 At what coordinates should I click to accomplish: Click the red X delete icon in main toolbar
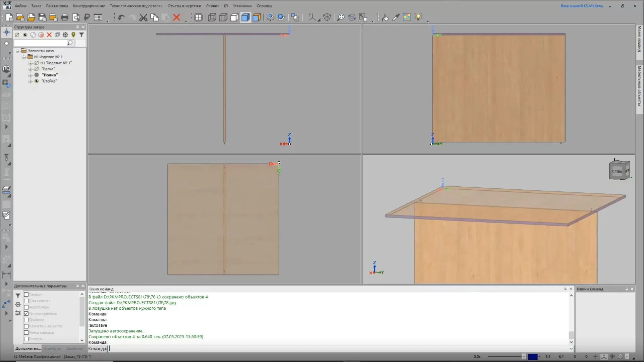[177, 17]
